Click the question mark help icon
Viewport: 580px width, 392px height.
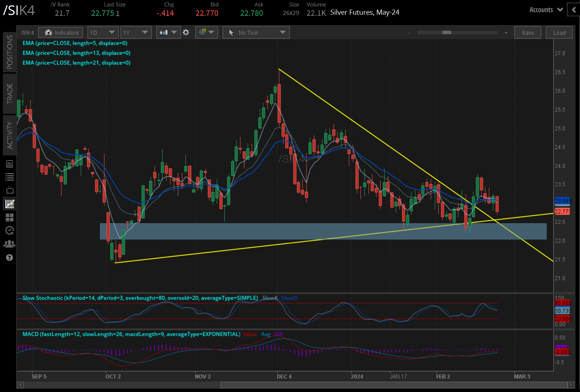[x=10, y=258]
